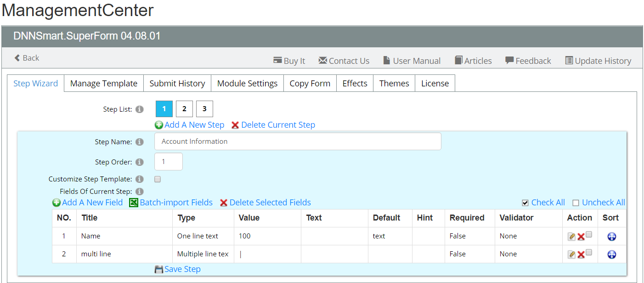Click the Add A New Field link text
This screenshot has width=644, height=283.
click(92, 203)
